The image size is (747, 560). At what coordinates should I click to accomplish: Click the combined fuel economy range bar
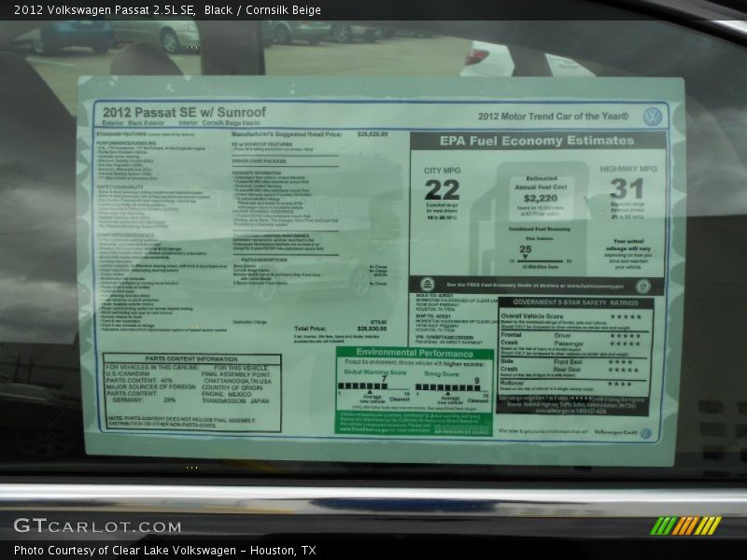point(541,261)
